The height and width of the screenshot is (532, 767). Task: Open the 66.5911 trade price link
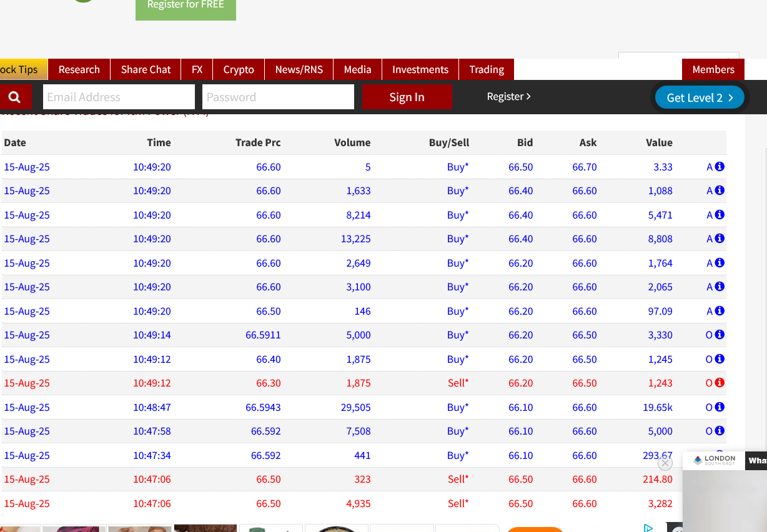pyautogui.click(x=263, y=335)
